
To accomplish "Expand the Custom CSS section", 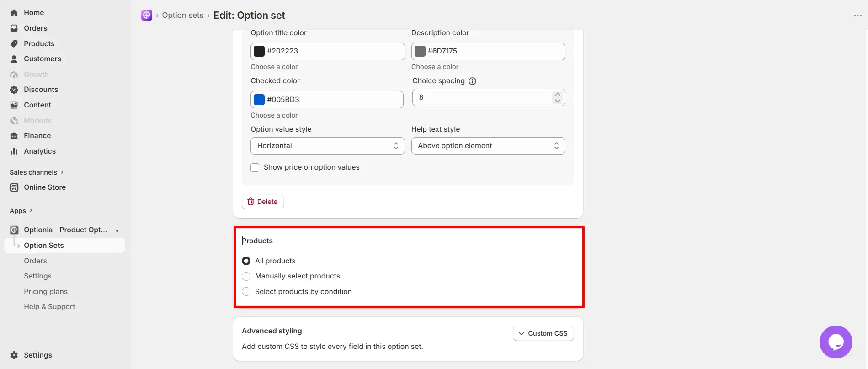I will 543,333.
